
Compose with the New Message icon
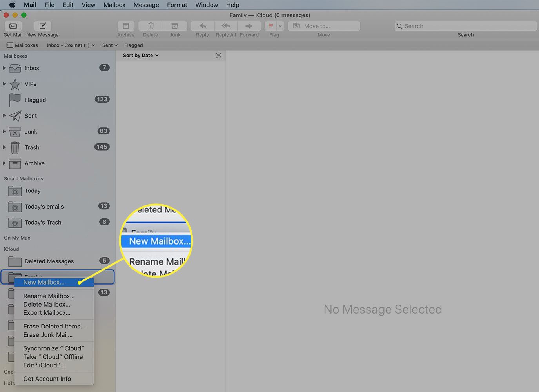43,26
